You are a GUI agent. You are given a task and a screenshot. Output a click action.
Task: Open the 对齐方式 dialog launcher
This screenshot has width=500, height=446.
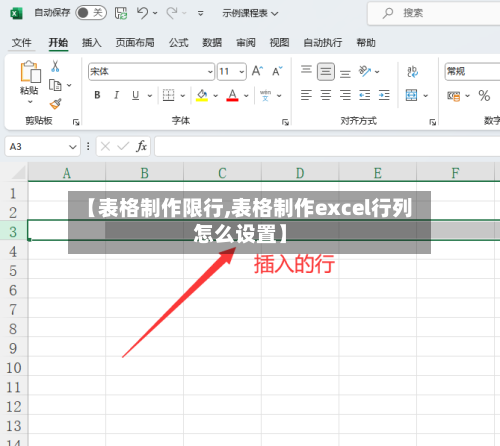433,122
